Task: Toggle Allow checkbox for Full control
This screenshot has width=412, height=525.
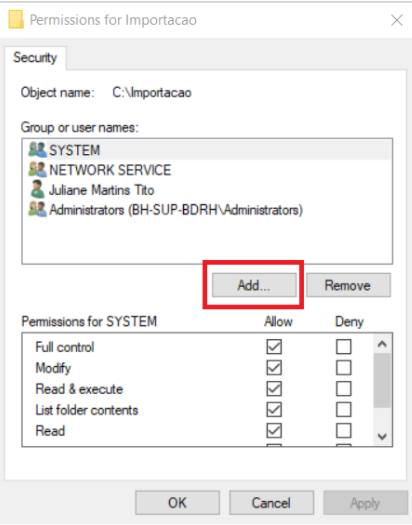Action: 274,347
